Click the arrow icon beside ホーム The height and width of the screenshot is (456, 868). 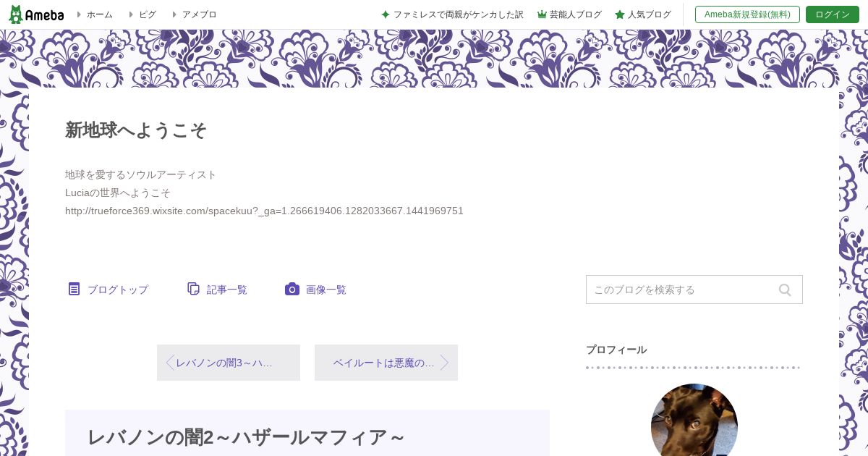point(79,14)
